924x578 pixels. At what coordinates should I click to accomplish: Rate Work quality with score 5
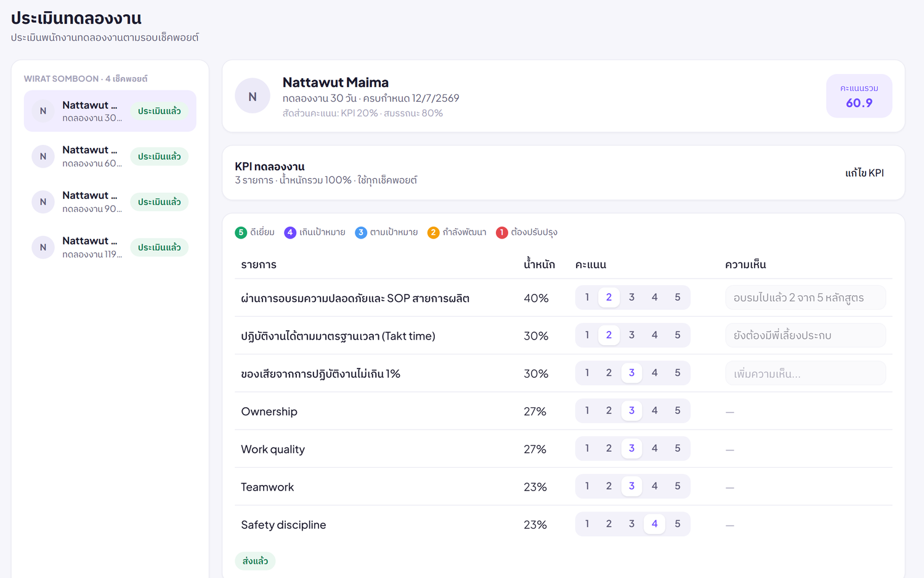pyautogui.click(x=678, y=449)
